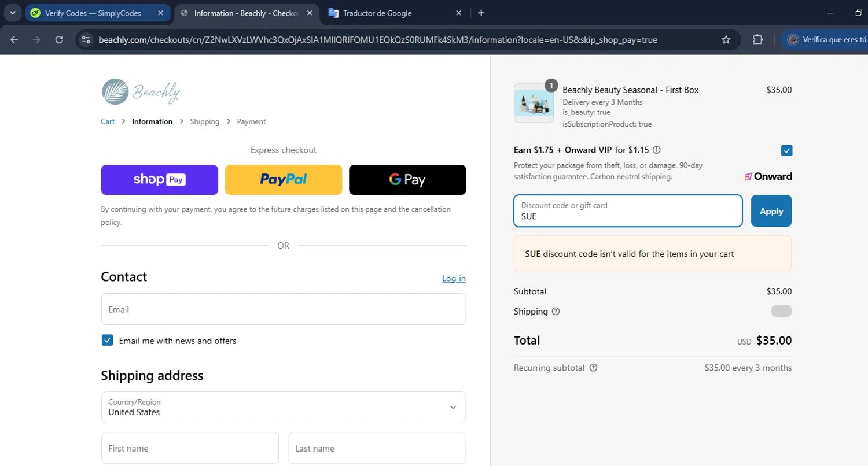Focus the Last name field
The image size is (868, 466).
coord(377,448)
